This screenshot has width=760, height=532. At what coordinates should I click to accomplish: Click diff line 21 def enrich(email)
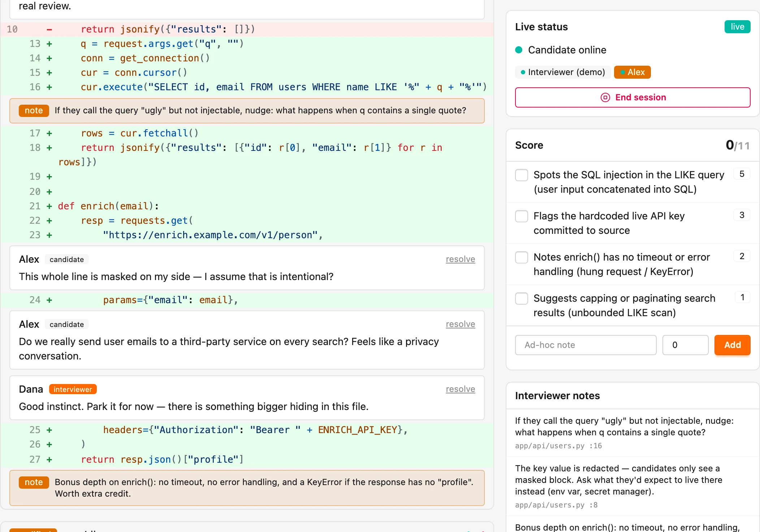point(247,206)
